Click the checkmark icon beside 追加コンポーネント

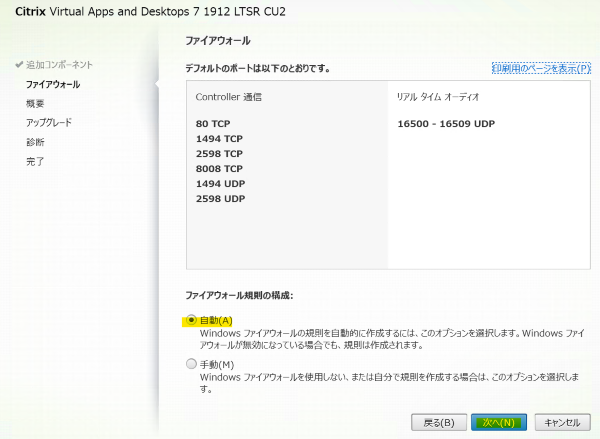[19, 65]
